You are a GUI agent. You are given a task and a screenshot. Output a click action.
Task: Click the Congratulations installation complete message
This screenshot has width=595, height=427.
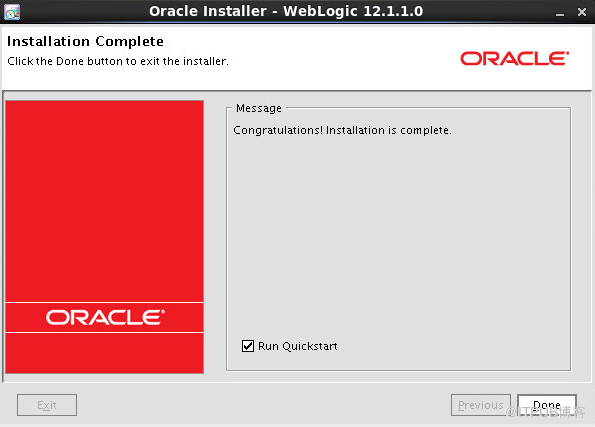point(342,130)
